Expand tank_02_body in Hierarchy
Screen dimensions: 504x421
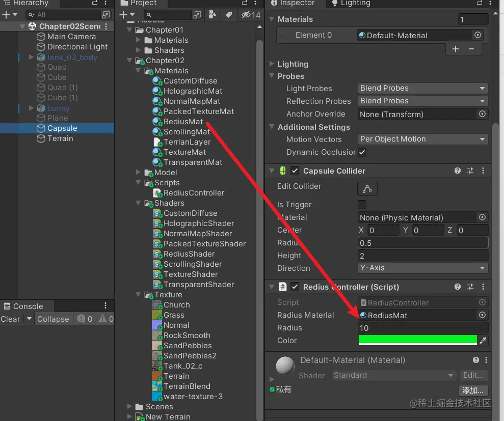[x=31, y=57]
